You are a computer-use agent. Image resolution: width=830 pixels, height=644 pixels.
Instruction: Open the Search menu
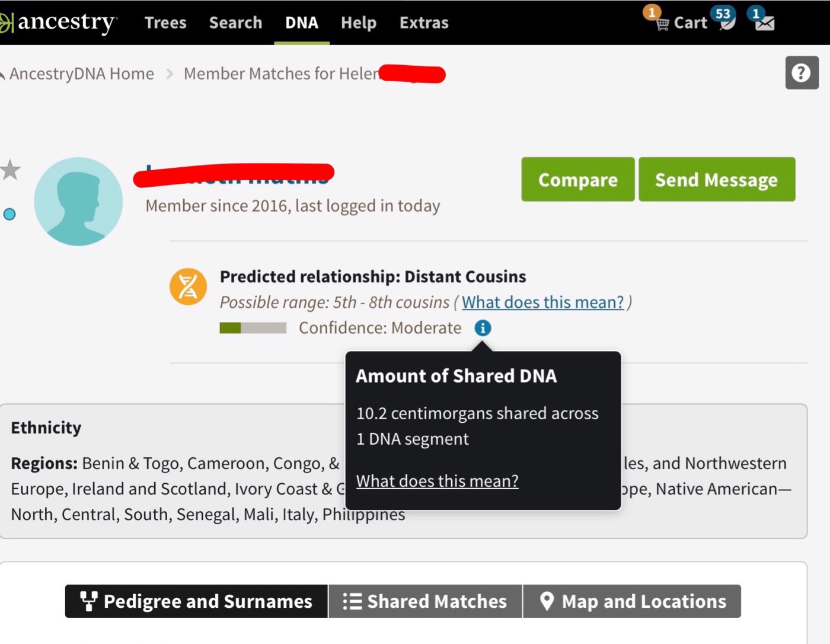[x=235, y=23]
